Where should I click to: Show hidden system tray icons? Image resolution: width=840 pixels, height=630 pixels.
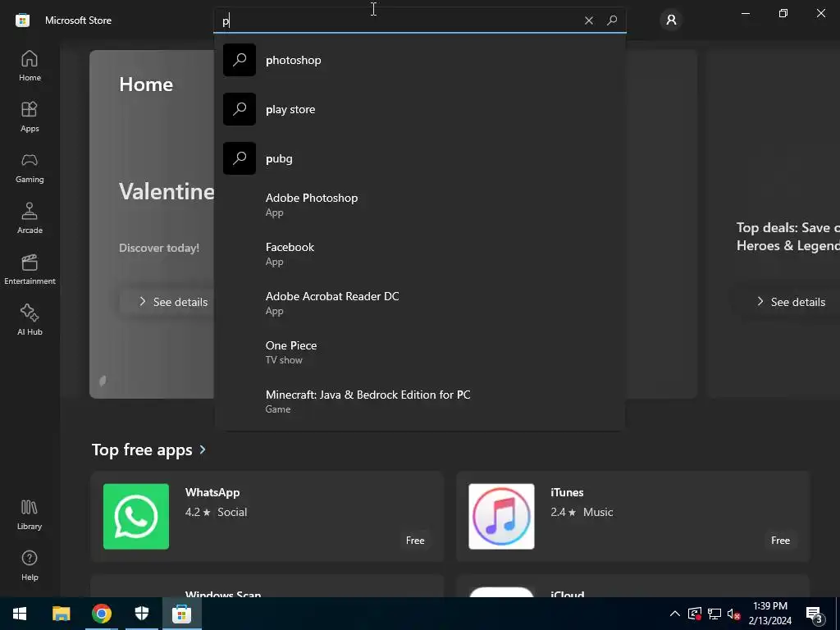coord(675,614)
